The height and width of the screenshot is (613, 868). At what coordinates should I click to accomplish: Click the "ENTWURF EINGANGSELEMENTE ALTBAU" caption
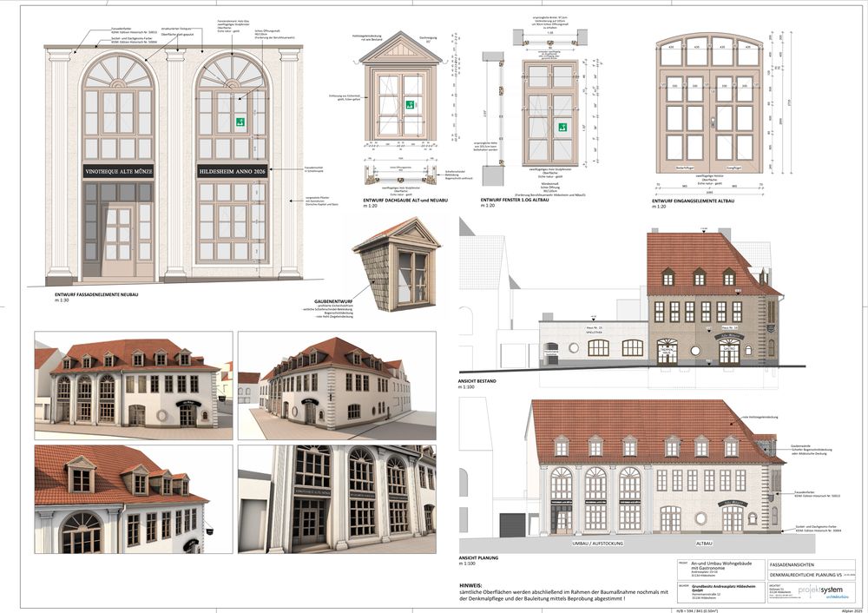coord(694,201)
